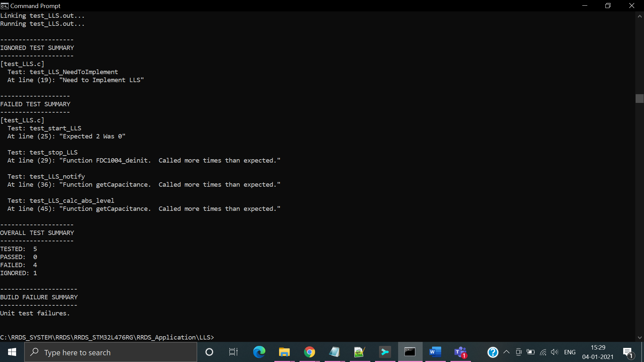
Task: Click the Command Prompt title bar icon
Action: click(4, 6)
